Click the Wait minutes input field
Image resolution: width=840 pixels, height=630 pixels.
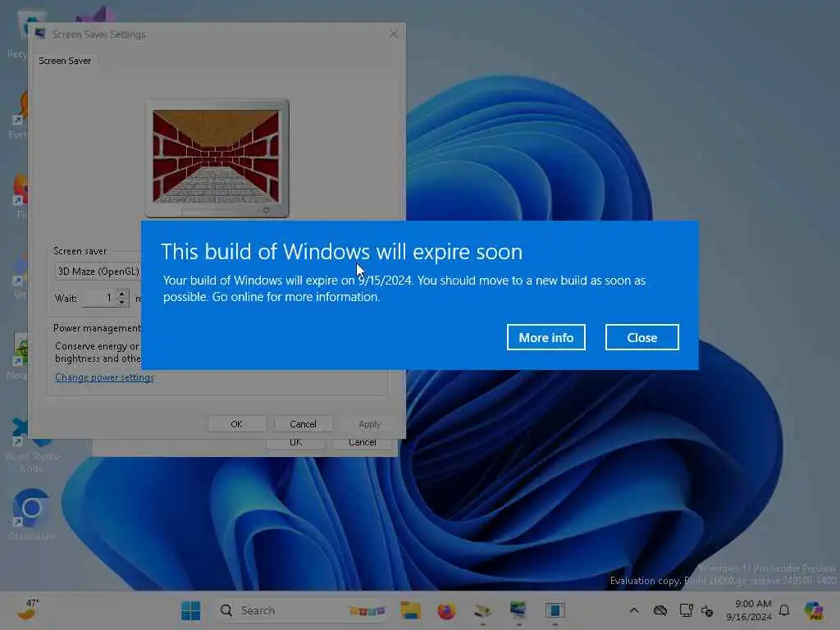[99, 298]
